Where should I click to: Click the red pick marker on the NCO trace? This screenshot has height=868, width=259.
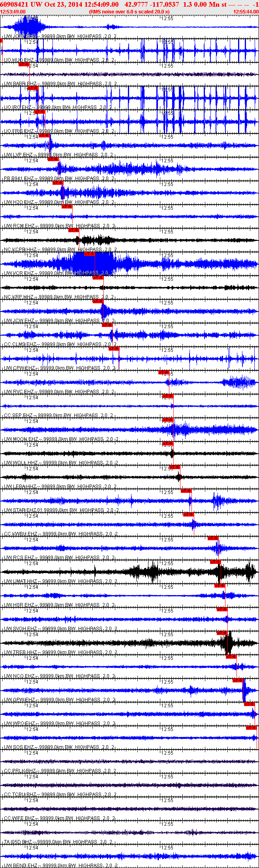click(231, 657)
